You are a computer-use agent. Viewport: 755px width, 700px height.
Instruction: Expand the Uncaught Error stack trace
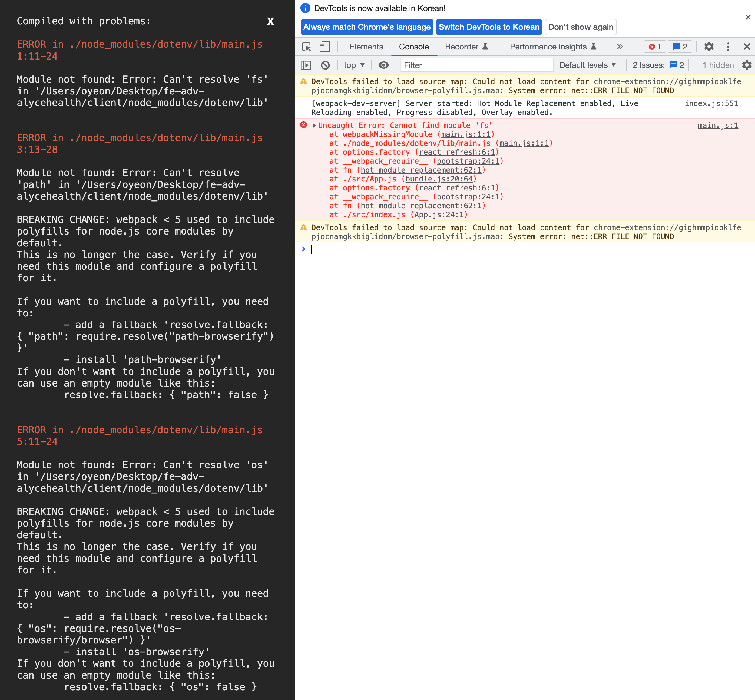tap(314, 126)
